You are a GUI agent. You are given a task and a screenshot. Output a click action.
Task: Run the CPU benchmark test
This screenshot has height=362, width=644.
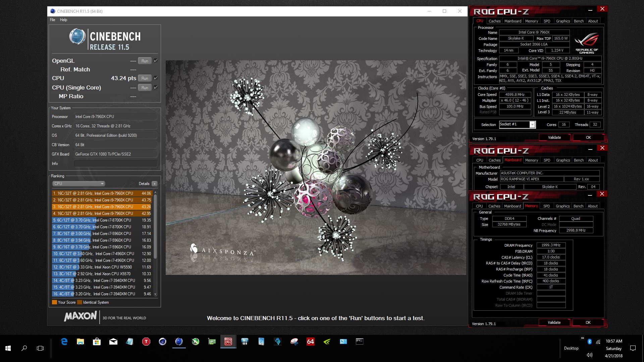pyautogui.click(x=145, y=78)
